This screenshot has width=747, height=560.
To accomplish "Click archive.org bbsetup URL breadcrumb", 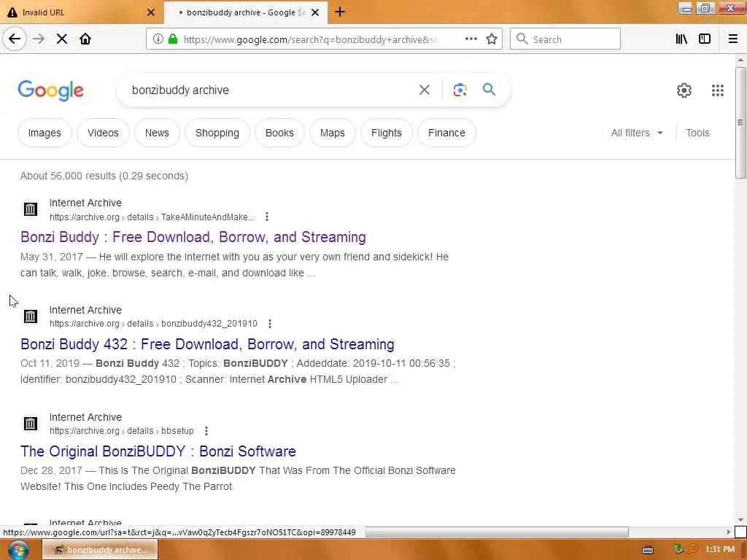I will click(x=122, y=431).
